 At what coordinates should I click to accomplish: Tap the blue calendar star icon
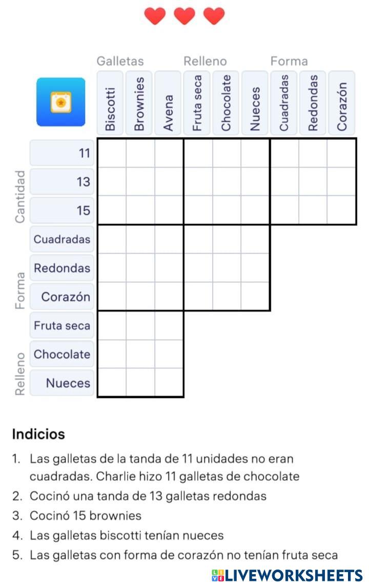(x=60, y=102)
